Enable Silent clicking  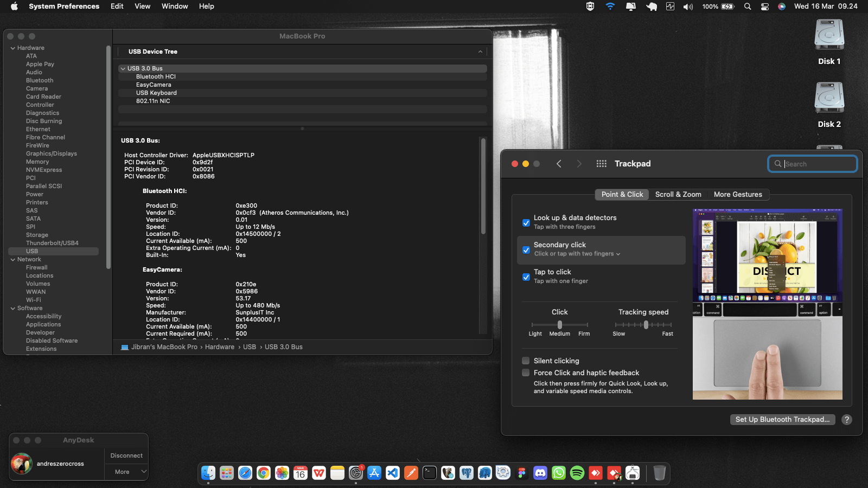coord(526,360)
